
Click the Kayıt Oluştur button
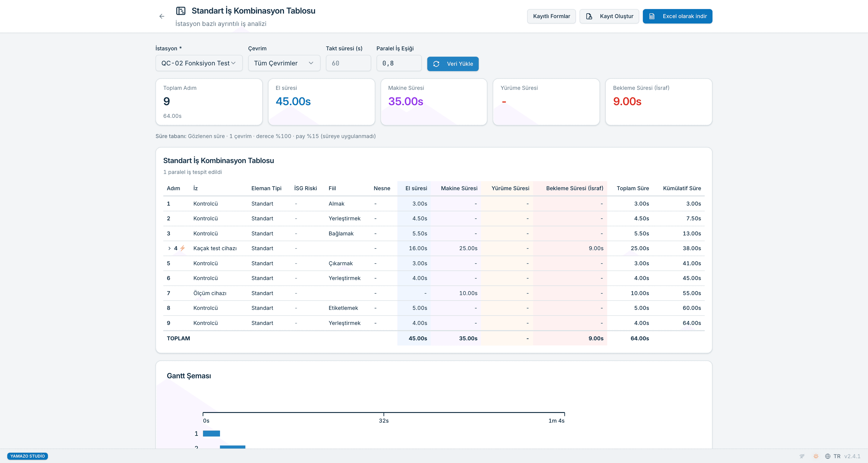609,16
